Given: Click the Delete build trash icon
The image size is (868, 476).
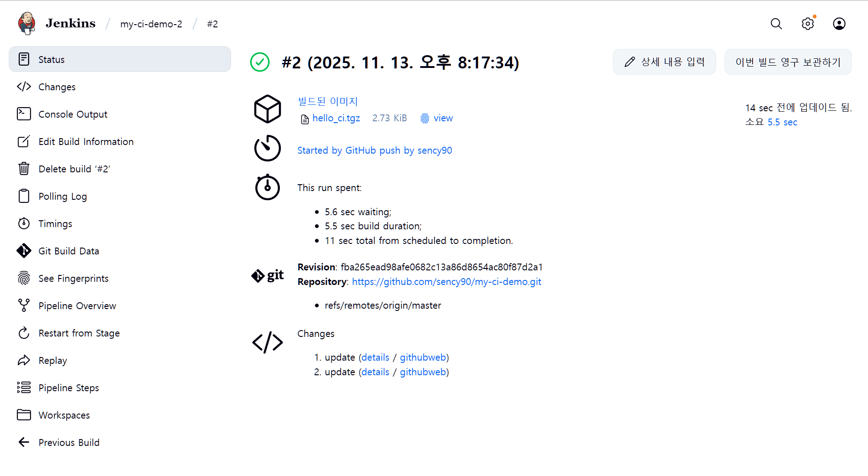Looking at the screenshot, I should 24,169.
